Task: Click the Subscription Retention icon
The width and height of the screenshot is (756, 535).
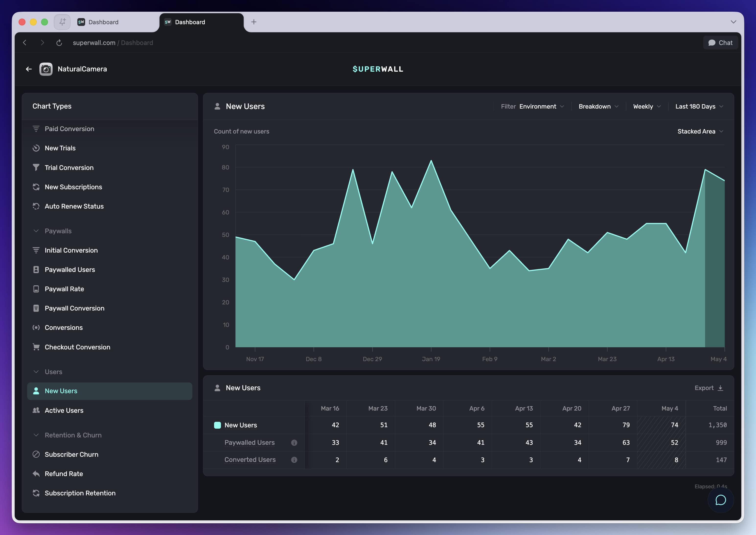Action: click(36, 493)
